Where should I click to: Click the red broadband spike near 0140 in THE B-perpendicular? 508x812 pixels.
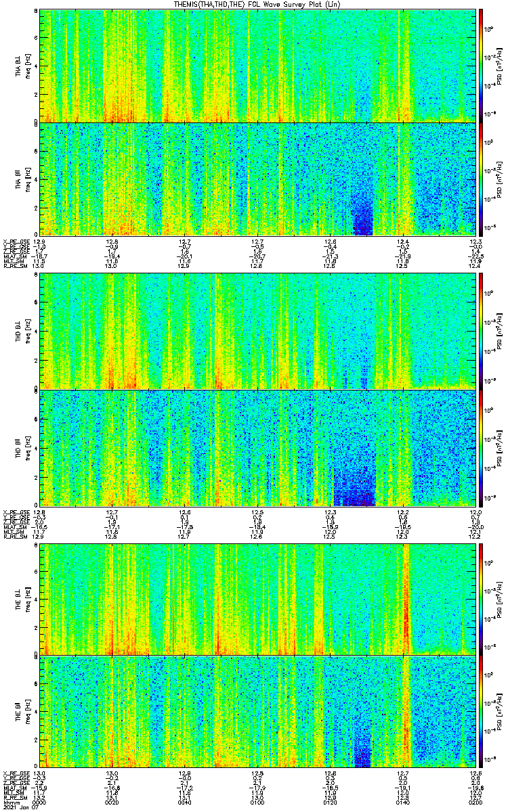(x=406, y=598)
